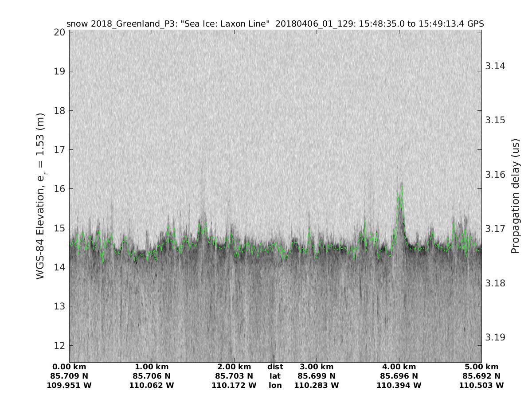Viewport: 532px width, 399px height.
Task: Click the 0.00 km distance label
Action: [x=69, y=367]
